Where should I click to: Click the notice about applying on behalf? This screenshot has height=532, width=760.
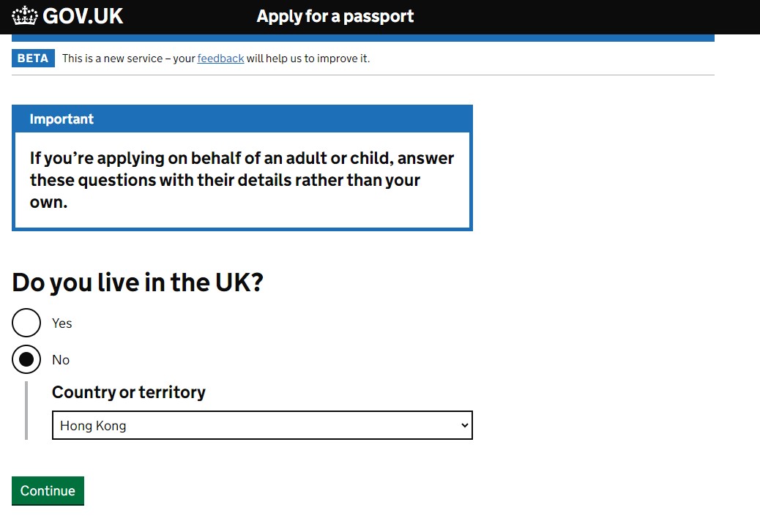242,180
